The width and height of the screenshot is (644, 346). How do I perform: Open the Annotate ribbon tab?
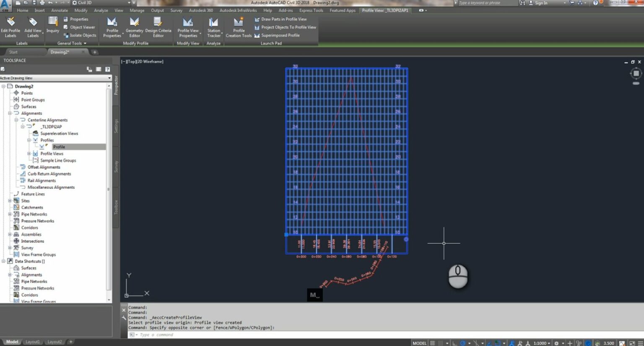[60, 10]
